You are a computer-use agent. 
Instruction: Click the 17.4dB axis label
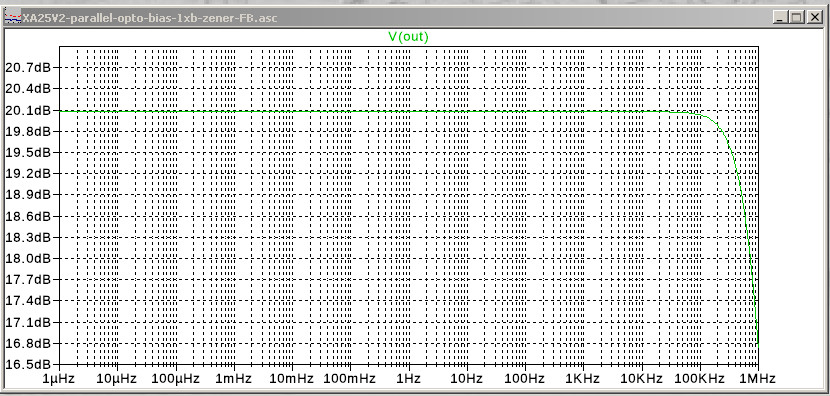coord(28,301)
